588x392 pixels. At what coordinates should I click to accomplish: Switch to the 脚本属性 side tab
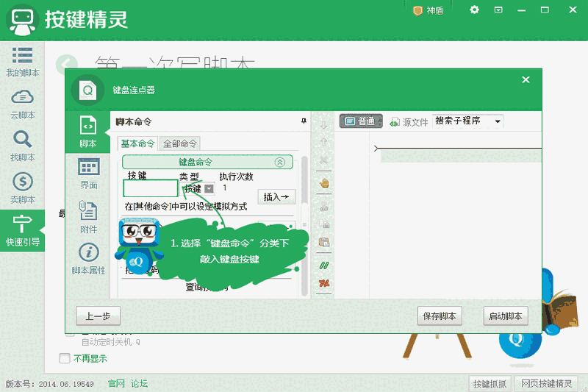(88, 259)
